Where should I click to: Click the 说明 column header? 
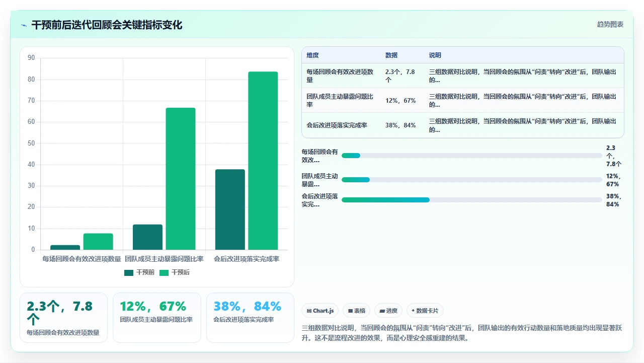coord(435,55)
